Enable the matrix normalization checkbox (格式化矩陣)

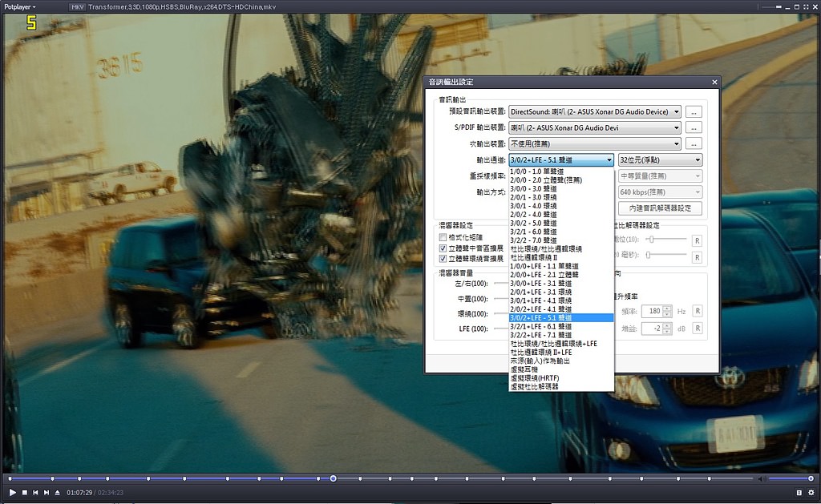[443, 238]
